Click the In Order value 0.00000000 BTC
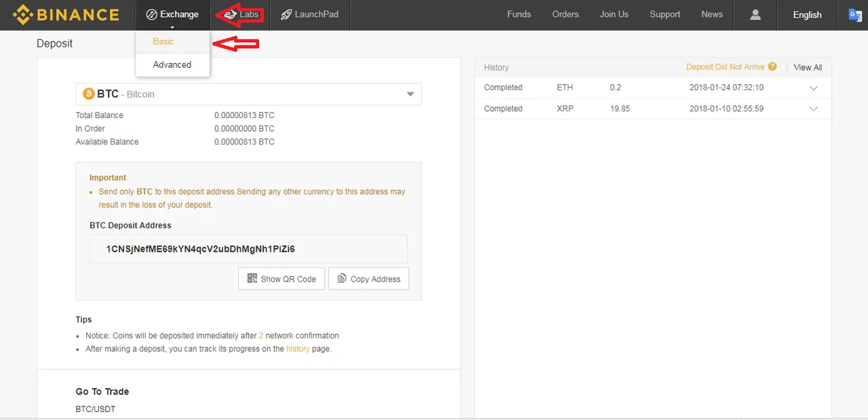This screenshot has width=868, height=420. (x=244, y=128)
